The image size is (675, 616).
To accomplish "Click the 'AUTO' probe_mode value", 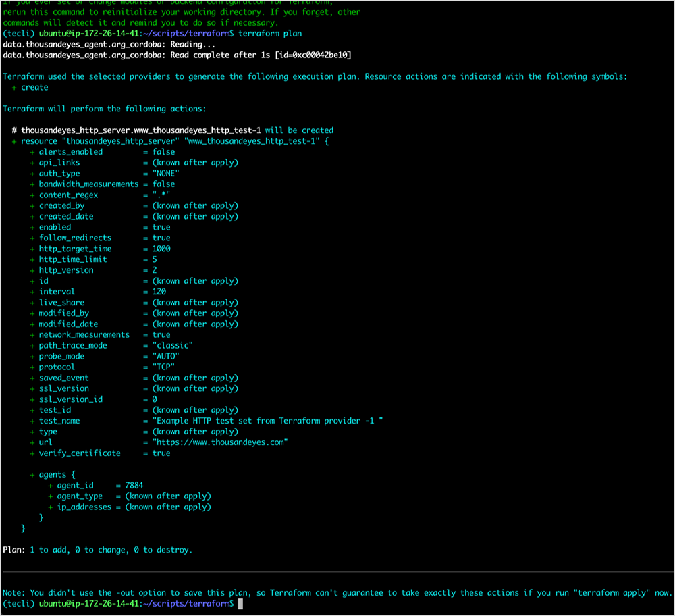I will pos(165,356).
